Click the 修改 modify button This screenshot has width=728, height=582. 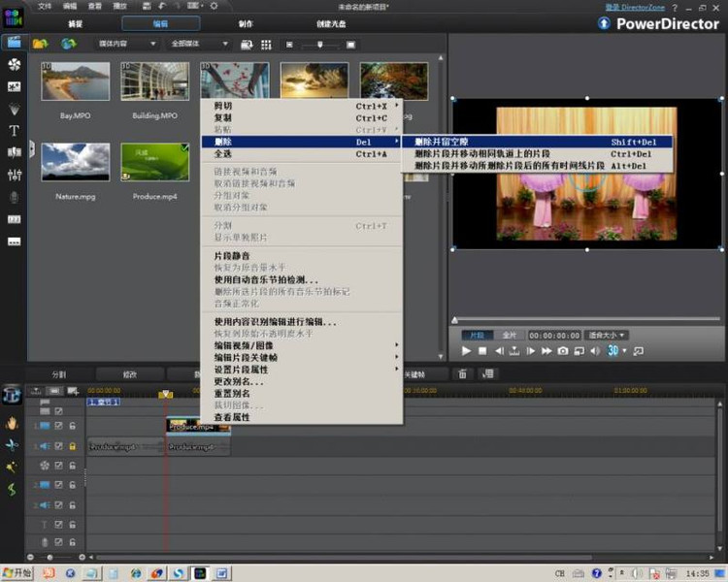tap(130, 374)
